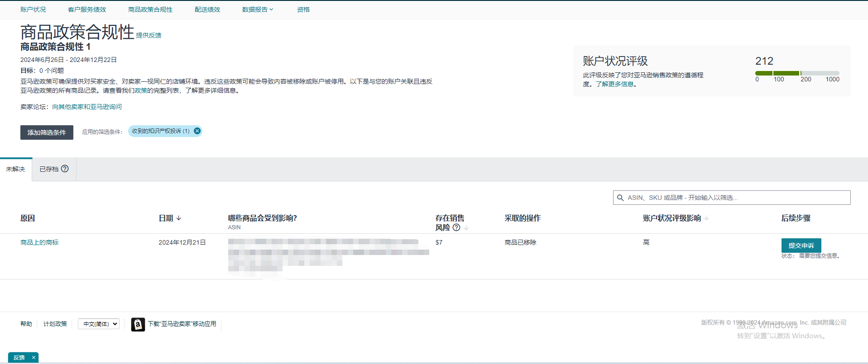Click the 计划政策 footer link
Screen dimensions: 868x364
[x=55, y=324]
